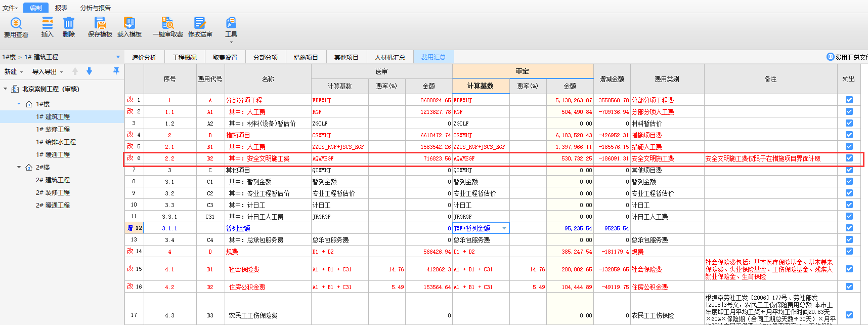Open the 新建 dropdown

tap(13, 72)
